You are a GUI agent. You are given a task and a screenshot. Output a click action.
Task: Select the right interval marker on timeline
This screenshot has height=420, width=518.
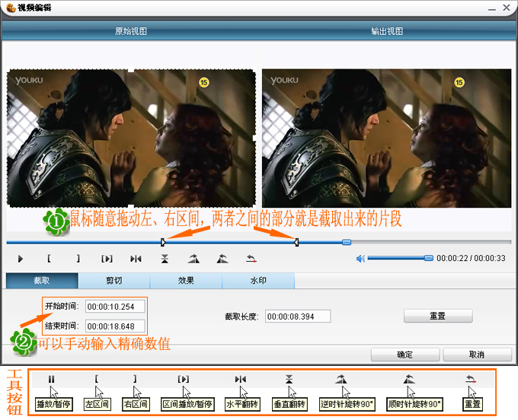296,243
